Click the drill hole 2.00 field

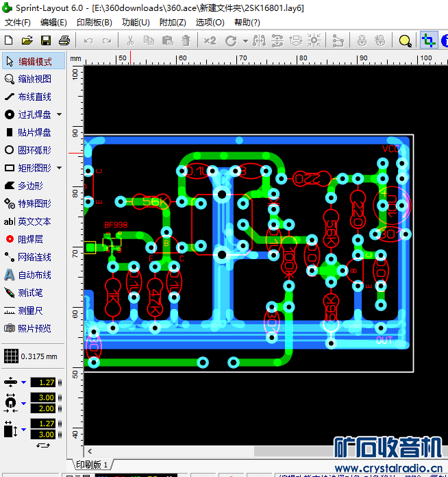pyautogui.click(x=43, y=408)
